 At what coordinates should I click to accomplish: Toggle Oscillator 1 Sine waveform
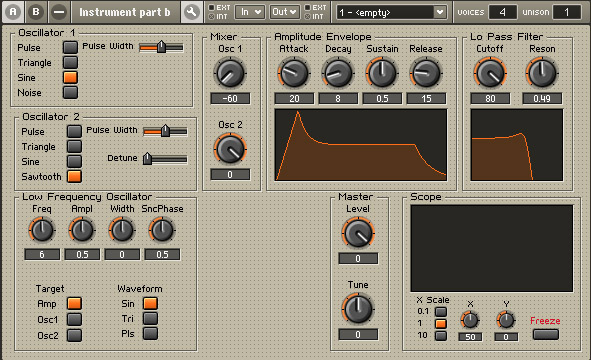click(x=70, y=78)
